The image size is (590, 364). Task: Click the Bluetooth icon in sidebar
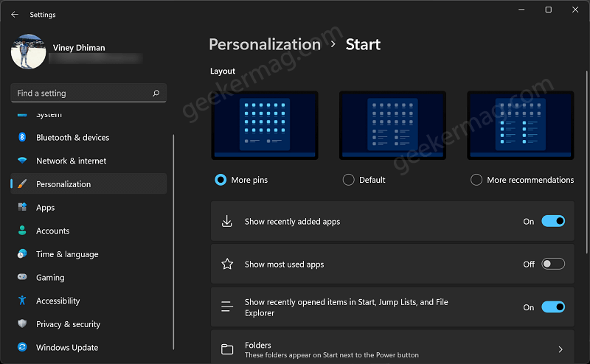pyautogui.click(x=22, y=137)
